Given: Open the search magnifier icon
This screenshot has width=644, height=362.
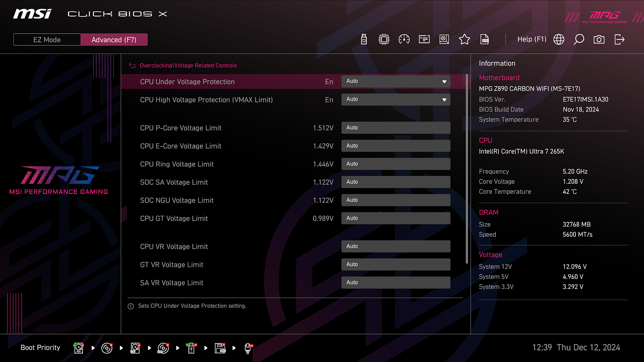Looking at the screenshot, I should [579, 39].
